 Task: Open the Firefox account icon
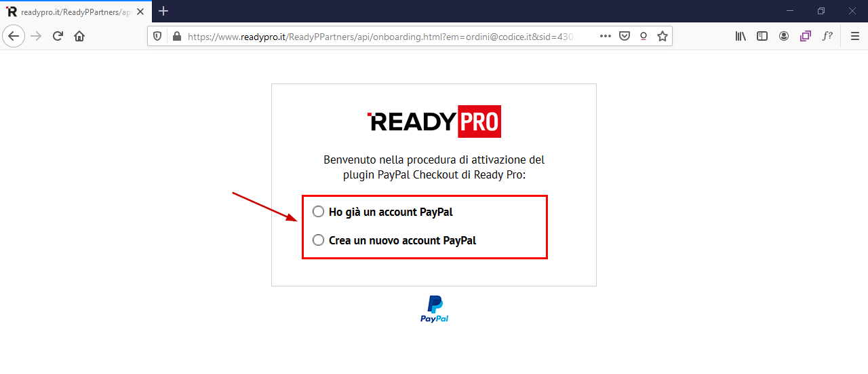tap(784, 36)
